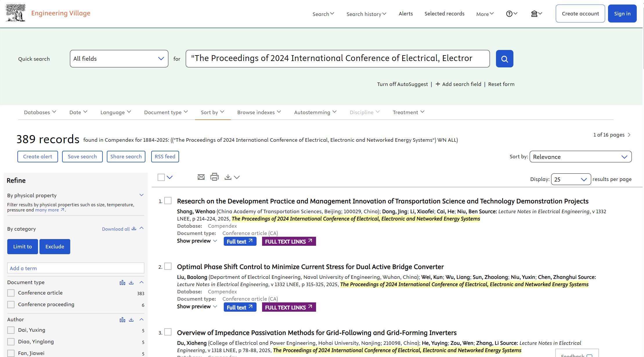This screenshot has height=357, width=644.
Task: Open the Autostemming tab
Action: coord(315,112)
